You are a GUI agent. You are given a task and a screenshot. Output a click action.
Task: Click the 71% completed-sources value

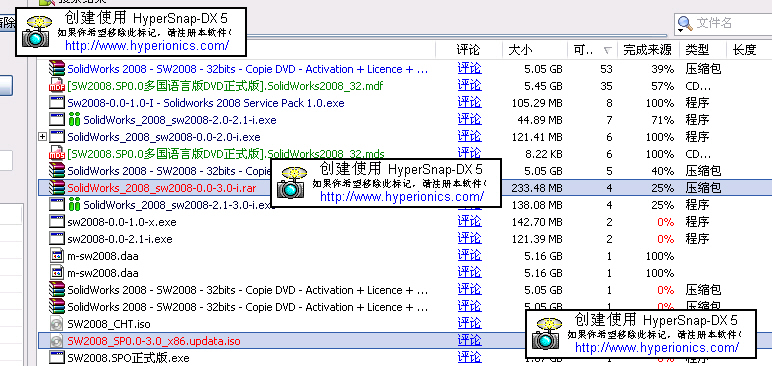(x=662, y=120)
